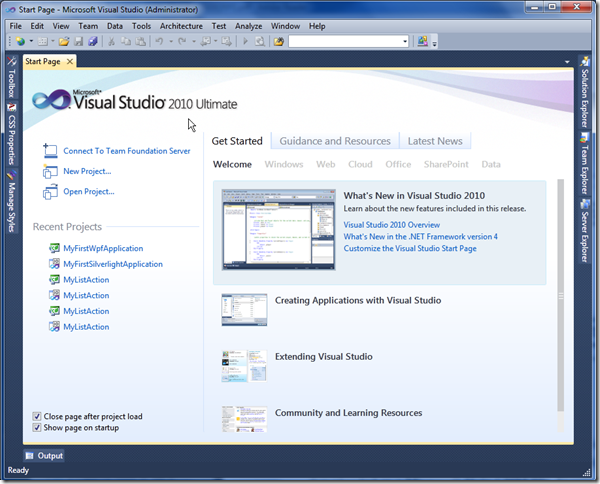Click the Open Project... link

tap(89, 192)
